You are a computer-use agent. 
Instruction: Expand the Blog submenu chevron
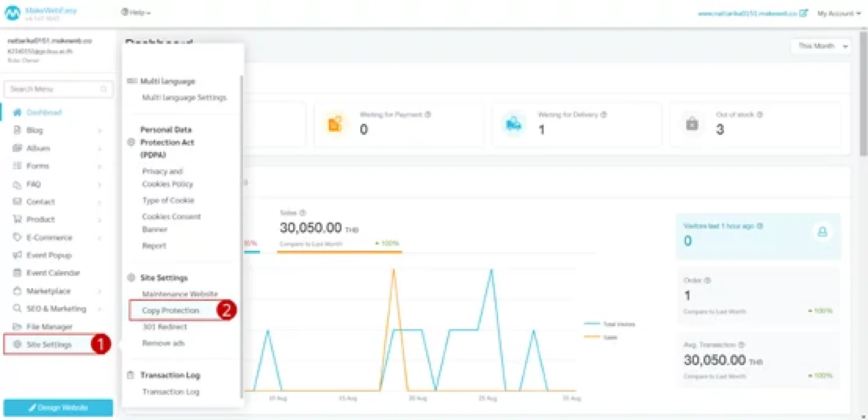tap(99, 131)
